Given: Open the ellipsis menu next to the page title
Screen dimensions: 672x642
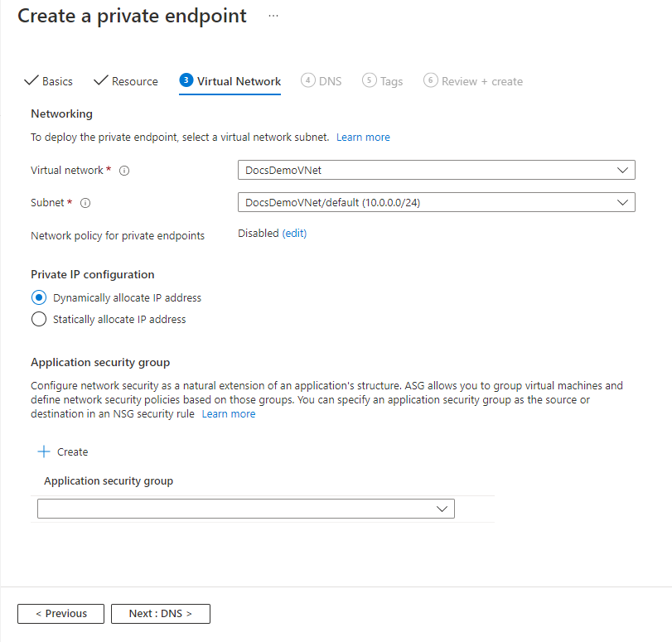Looking at the screenshot, I should click(273, 14).
